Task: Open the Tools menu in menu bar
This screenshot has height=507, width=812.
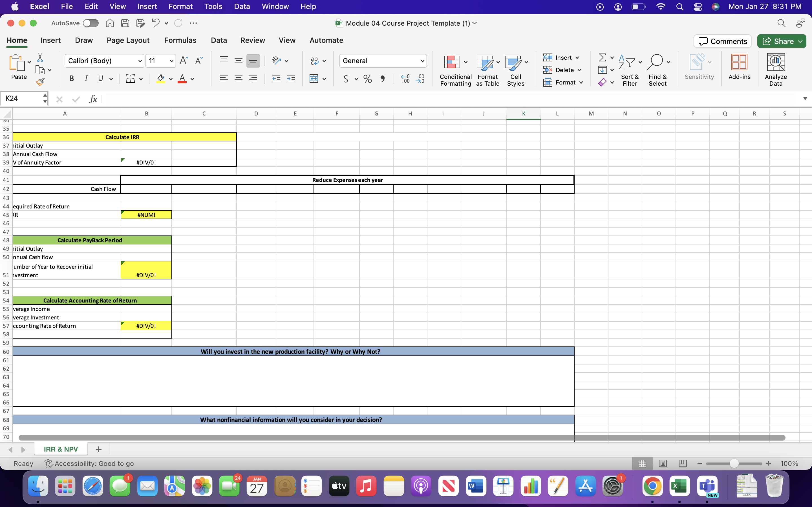Action: point(213,6)
